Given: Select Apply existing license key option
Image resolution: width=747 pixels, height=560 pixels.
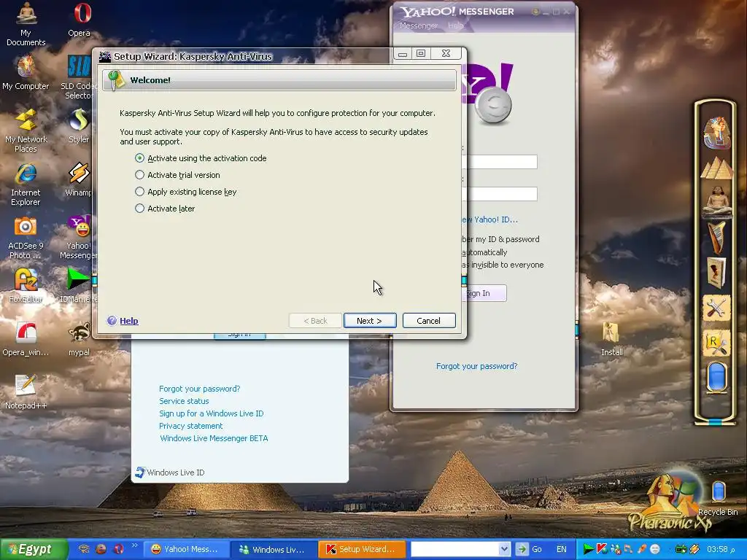Looking at the screenshot, I should tap(186, 192).
